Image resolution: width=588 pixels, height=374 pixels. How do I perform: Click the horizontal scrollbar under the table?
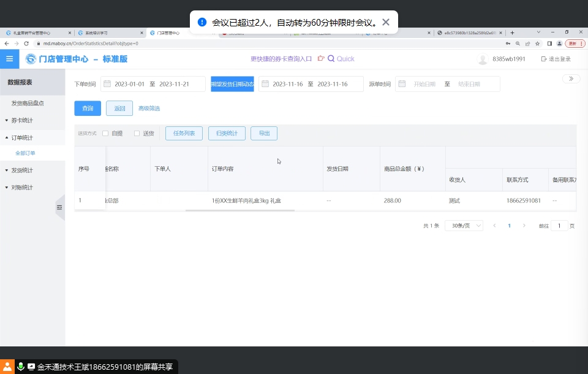pyautogui.click(x=239, y=210)
